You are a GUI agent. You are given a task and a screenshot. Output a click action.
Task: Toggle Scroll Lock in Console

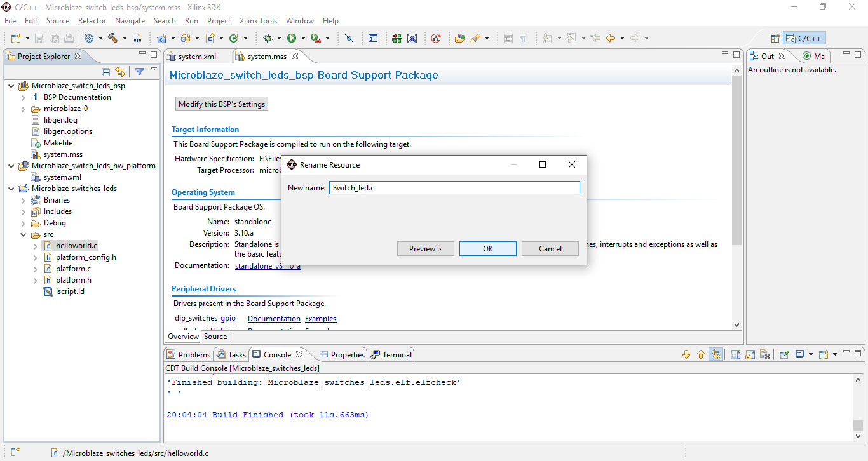coord(750,354)
